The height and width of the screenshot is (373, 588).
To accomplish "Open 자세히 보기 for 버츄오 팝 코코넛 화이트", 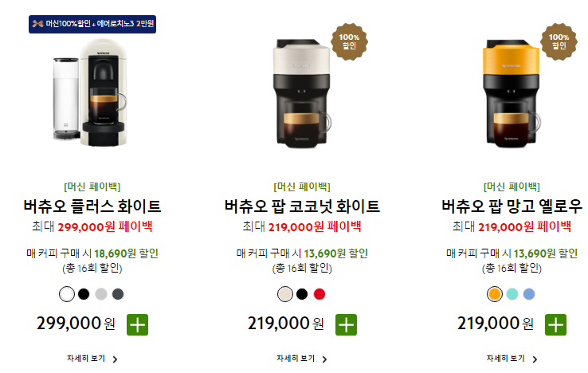I will 302,359.
